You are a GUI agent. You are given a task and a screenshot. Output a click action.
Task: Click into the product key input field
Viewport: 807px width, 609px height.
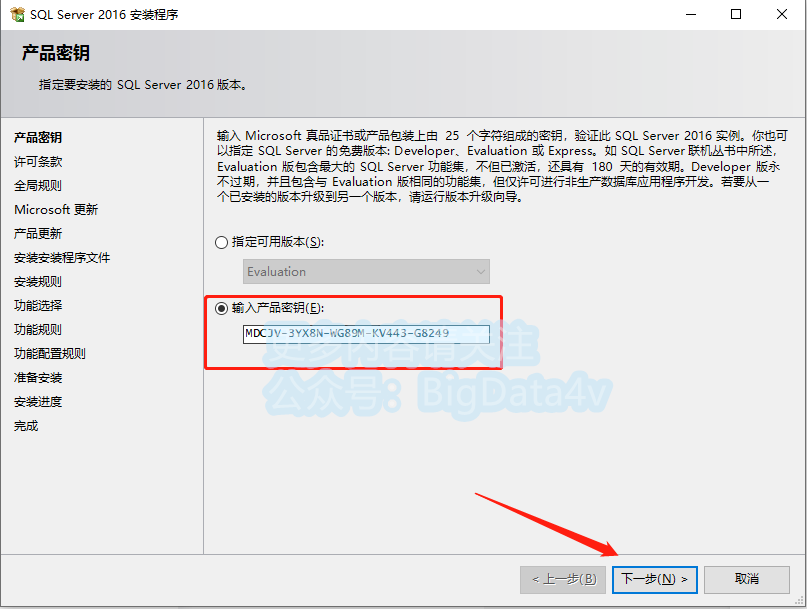click(366, 334)
